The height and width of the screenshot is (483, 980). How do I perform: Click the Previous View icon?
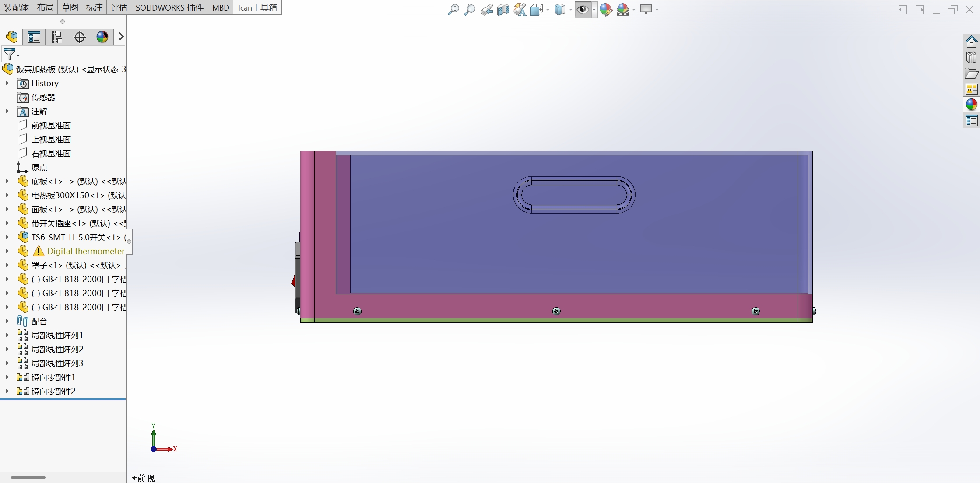pyautogui.click(x=486, y=9)
